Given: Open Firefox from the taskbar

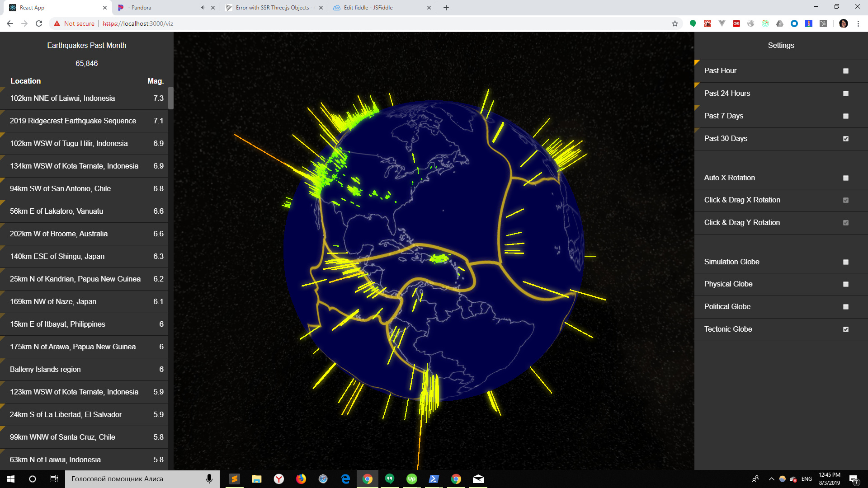Looking at the screenshot, I should [x=301, y=479].
